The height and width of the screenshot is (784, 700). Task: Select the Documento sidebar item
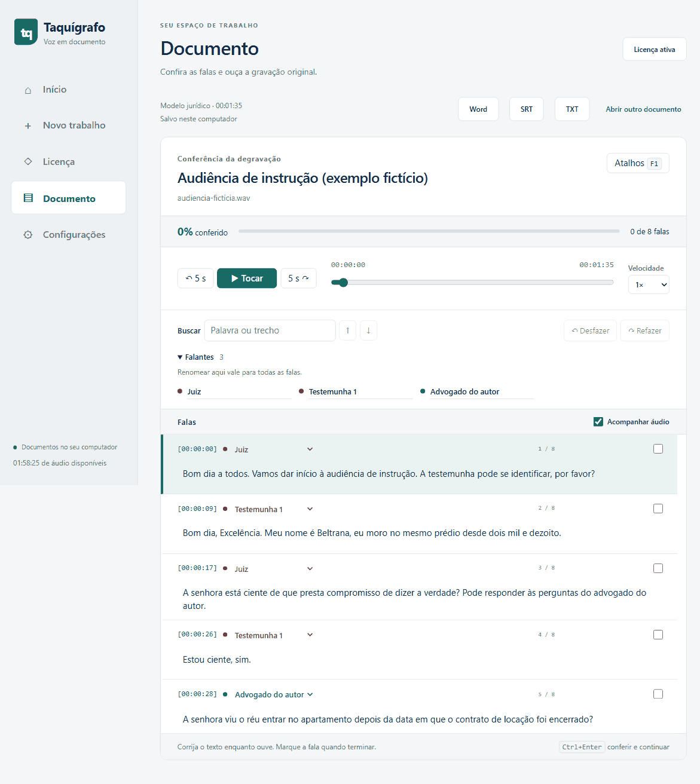click(69, 198)
